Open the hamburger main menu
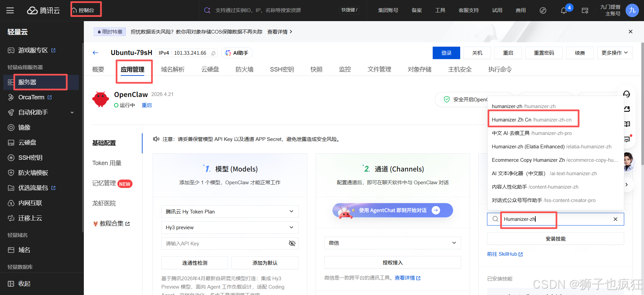Image resolution: width=644 pixels, height=295 pixels. pyautogui.click(x=10, y=10)
